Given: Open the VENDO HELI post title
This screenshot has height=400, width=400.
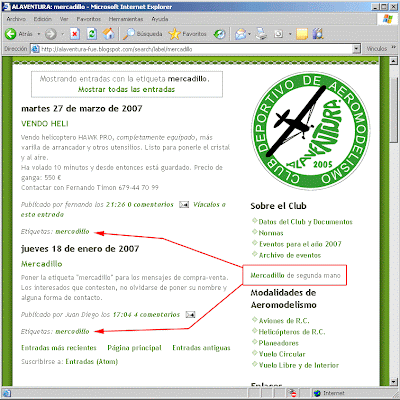Looking at the screenshot, I should point(45,124).
